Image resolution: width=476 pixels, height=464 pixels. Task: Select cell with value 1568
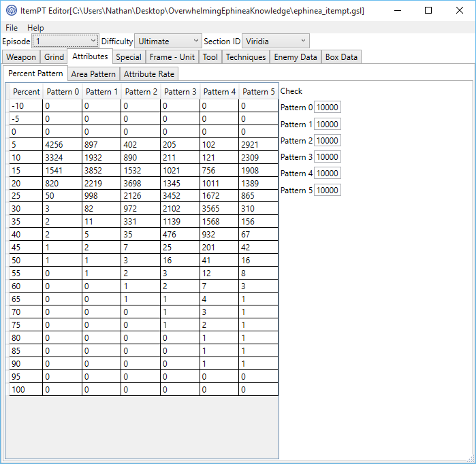pos(219,222)
